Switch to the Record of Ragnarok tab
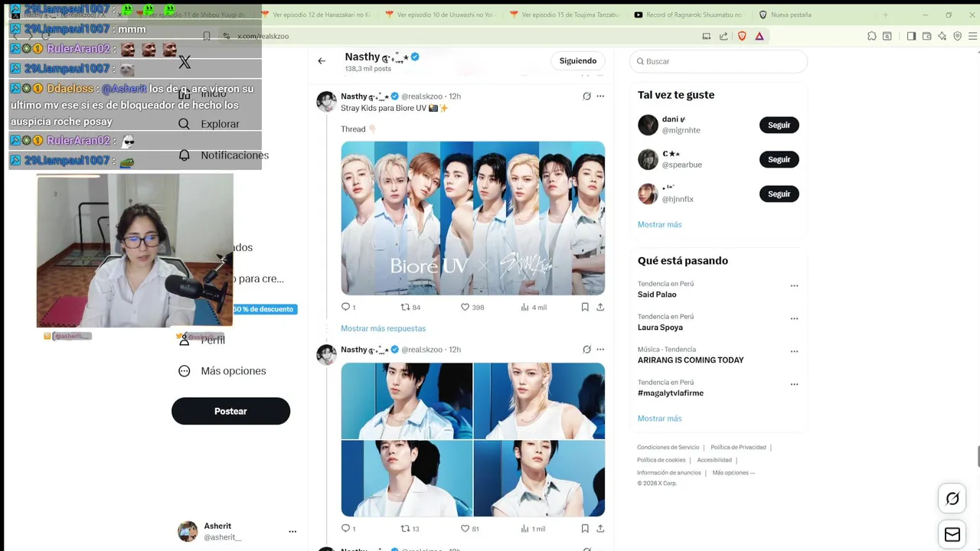Image resolution: width=980 pixels, height=551 pixels. coord(689,15)
